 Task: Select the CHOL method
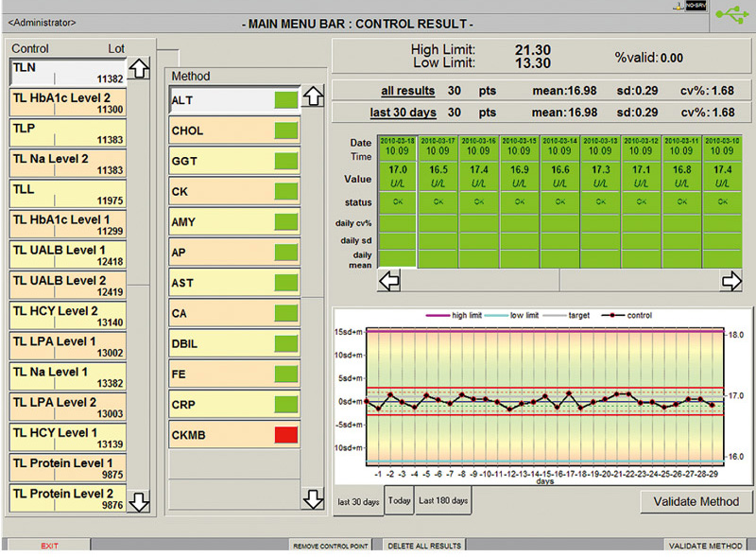tap(234, 131)
